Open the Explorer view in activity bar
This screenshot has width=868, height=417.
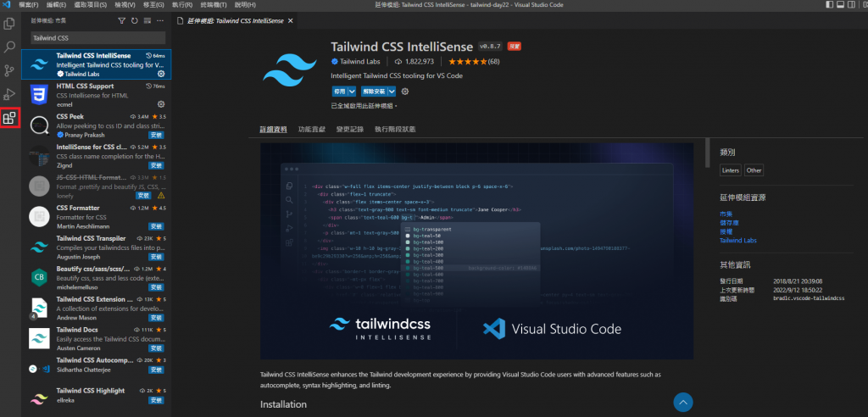point(9,24)
